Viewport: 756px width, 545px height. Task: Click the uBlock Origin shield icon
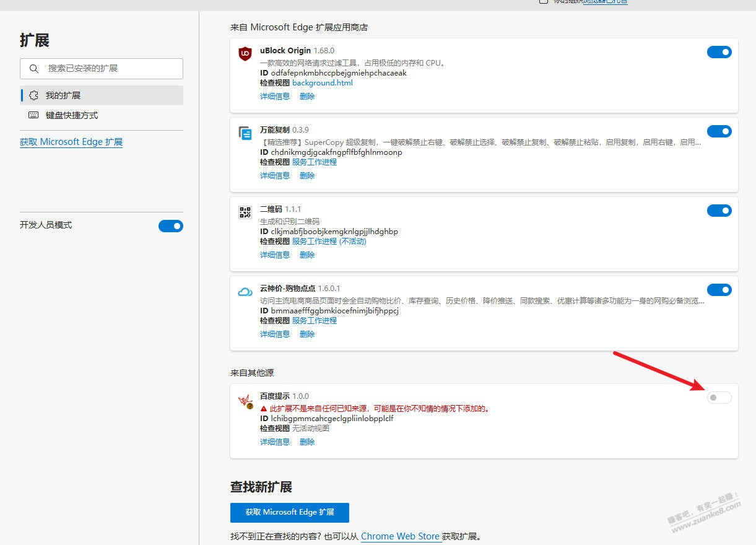coord(245,54)
